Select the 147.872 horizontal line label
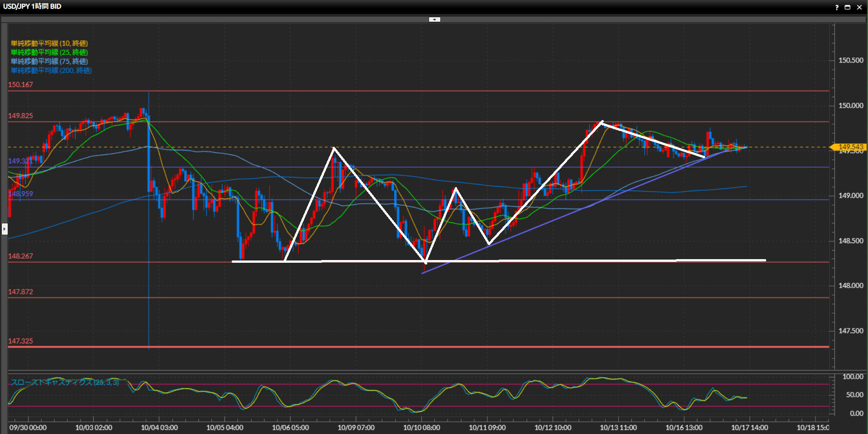The width and height of the screenshot is (868, 434). click(20, 292)
